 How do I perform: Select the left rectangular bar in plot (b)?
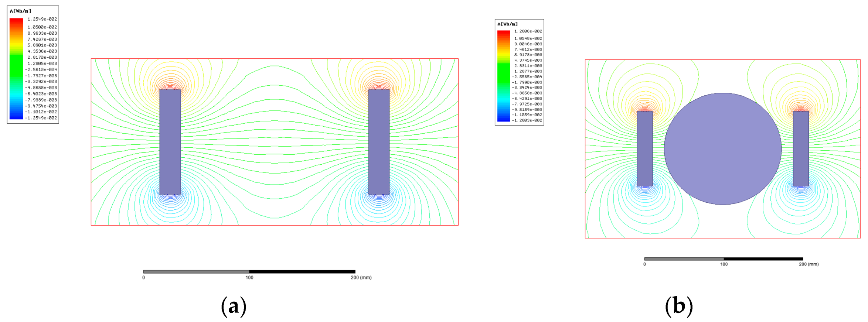coord(645,149)
